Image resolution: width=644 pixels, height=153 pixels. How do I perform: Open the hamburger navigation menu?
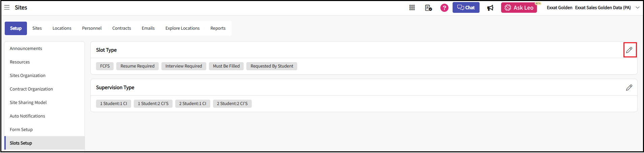point(7,7)
